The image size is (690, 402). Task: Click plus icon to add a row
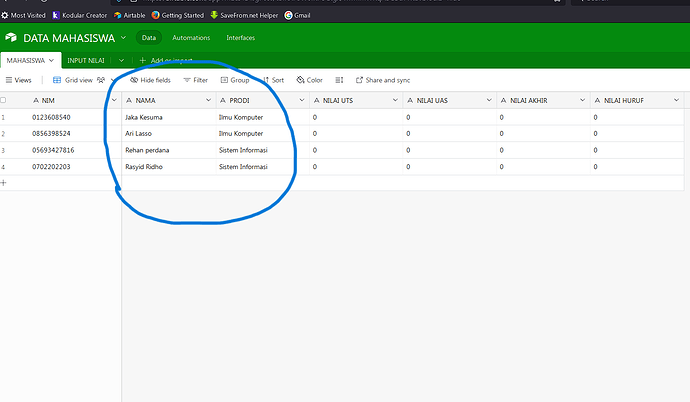[x=4, y=183]
